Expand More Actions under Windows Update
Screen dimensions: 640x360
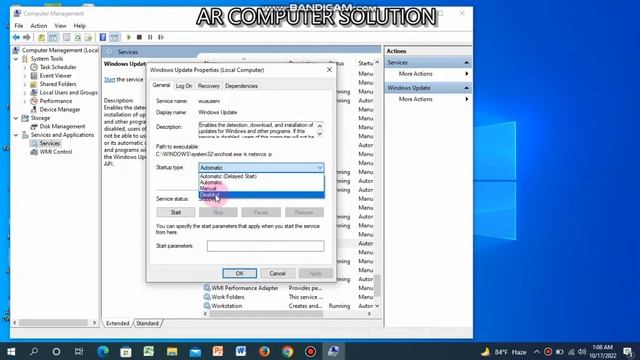point(428,99)
